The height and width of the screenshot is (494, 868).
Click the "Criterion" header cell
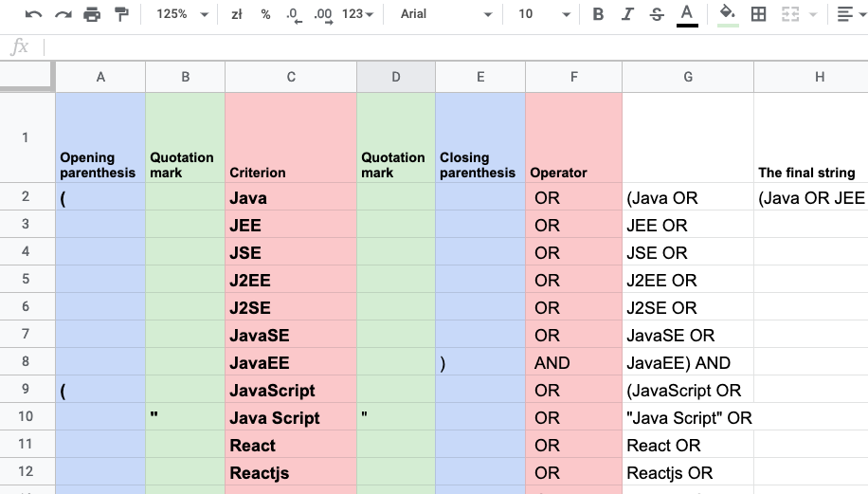291,137
